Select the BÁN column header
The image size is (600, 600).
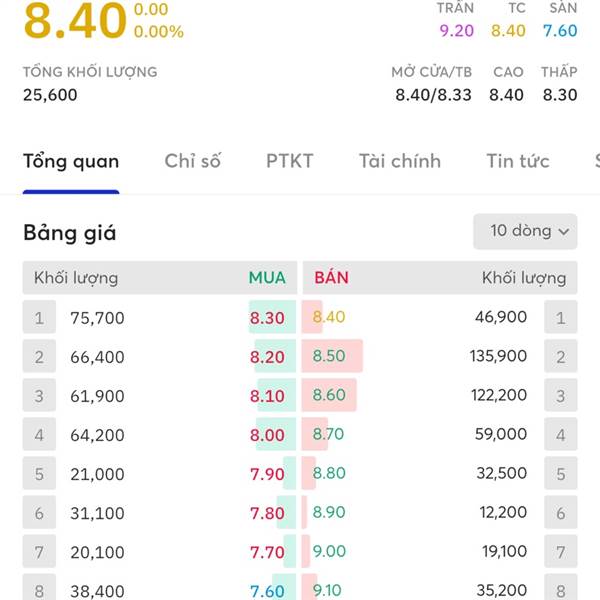point(331,278)
